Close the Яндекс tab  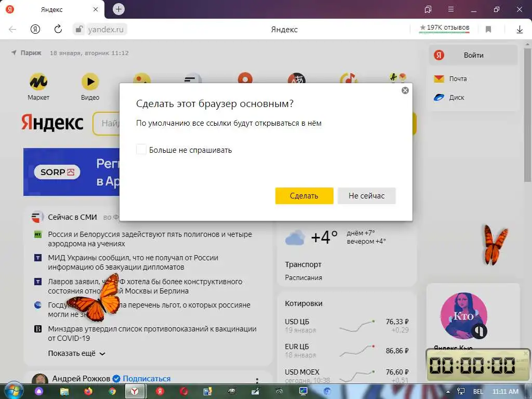click(96, 9)
